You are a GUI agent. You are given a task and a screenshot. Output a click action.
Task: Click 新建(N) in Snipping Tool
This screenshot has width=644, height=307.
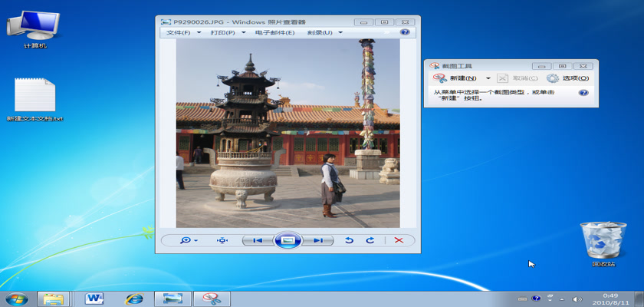click(x=456, y=78)
